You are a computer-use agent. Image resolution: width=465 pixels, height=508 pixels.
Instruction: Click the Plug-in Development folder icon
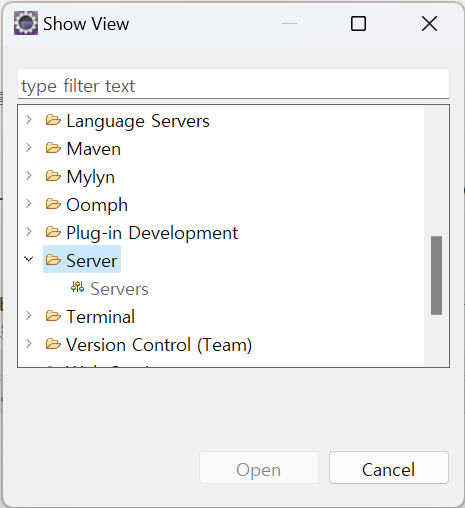pos(53,232)
